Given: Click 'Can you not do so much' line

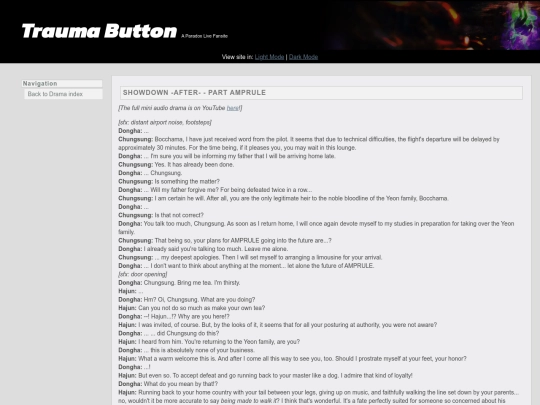Looking at the screenshot, I should pos(191,308).
